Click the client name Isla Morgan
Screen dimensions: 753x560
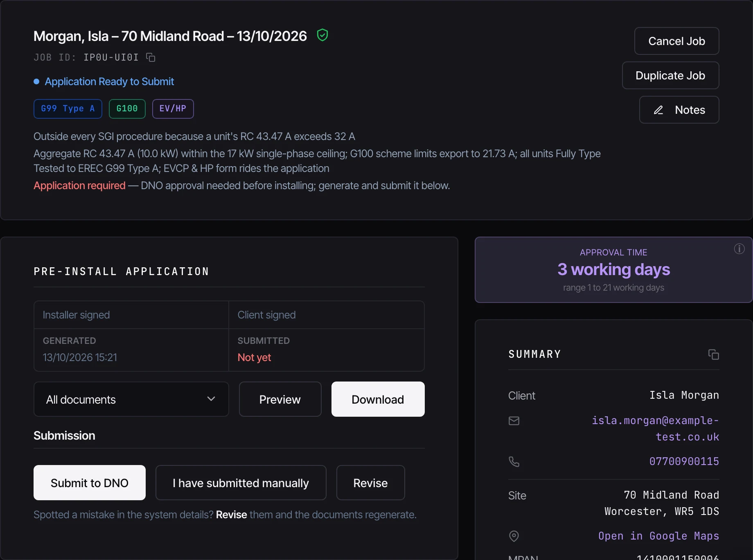684,395
